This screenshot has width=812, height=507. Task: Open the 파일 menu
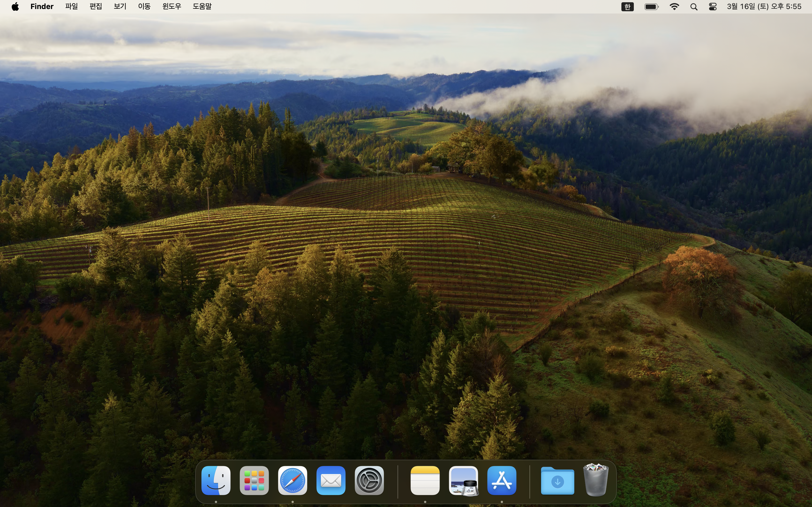[x=71, y=6]
